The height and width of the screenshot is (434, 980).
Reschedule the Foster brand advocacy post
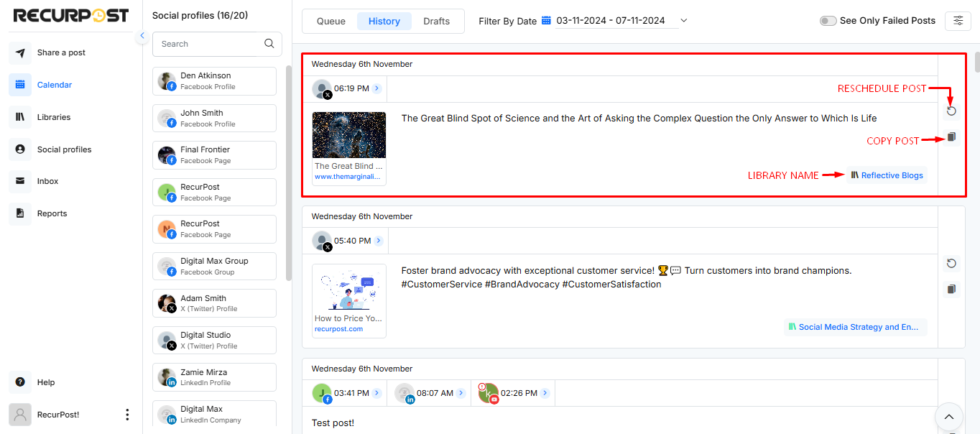951,264
